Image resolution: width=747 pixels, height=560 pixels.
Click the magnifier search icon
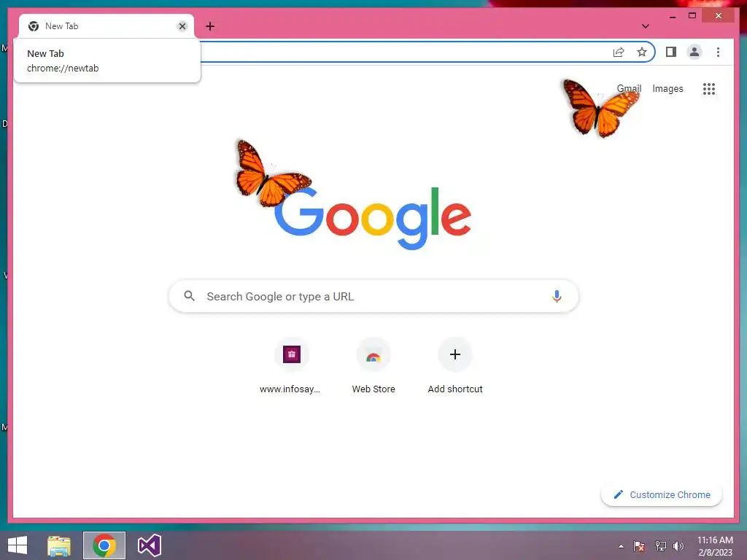(x=189, y=296)
